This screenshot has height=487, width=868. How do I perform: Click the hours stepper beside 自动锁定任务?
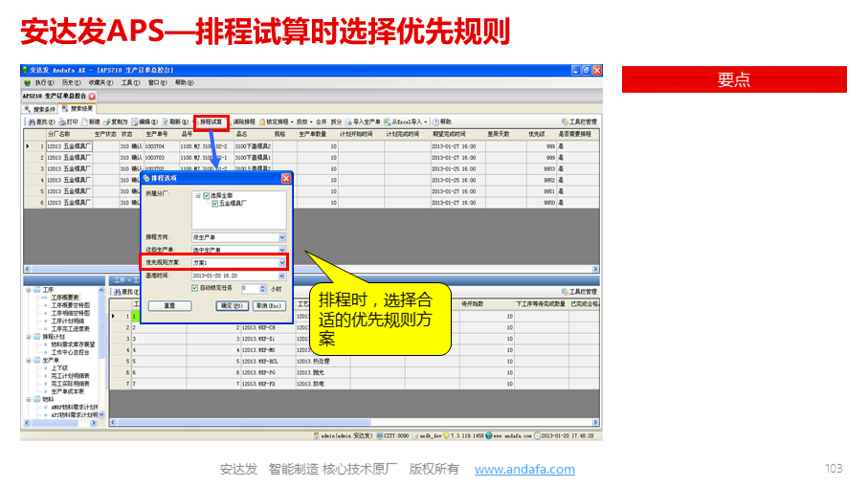(263, 289)
